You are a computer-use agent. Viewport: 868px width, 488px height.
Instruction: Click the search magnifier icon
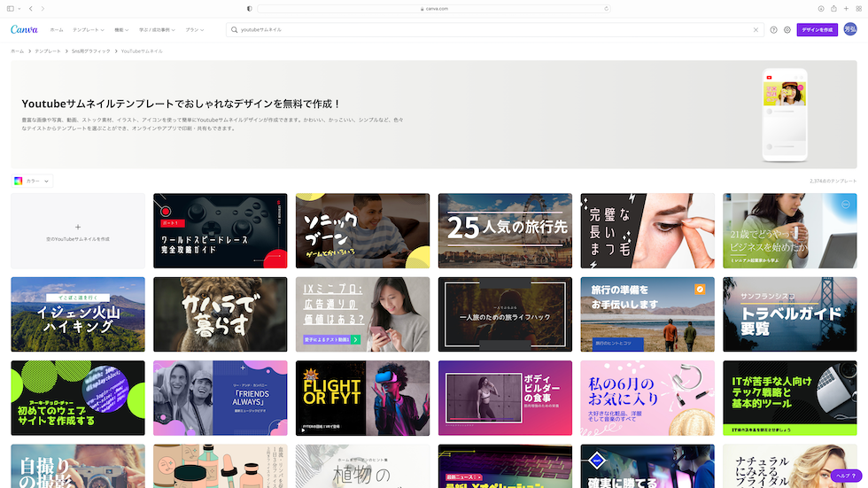pyautogui.click(x=234, y=30)
